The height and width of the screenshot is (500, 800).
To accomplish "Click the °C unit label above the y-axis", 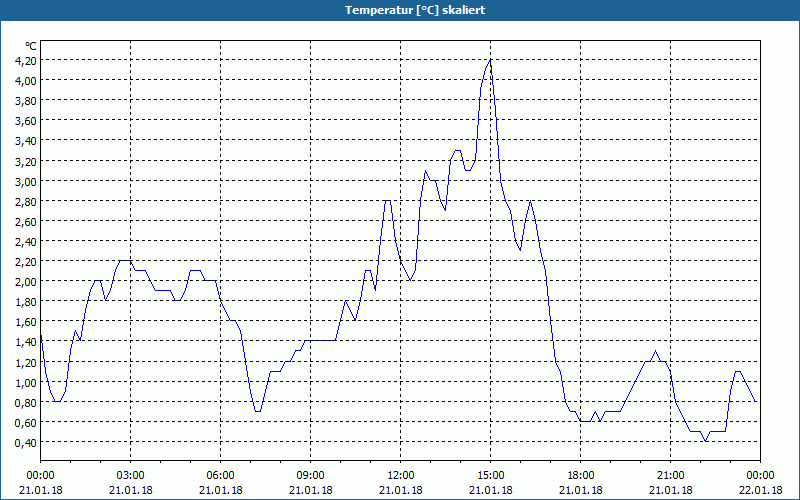I will [31, 46].
